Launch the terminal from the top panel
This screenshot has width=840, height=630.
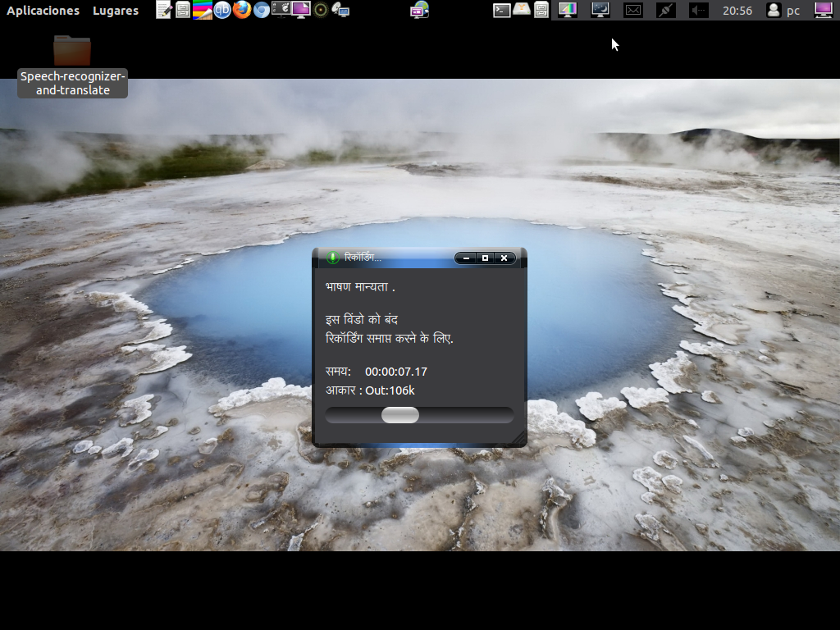501,10
